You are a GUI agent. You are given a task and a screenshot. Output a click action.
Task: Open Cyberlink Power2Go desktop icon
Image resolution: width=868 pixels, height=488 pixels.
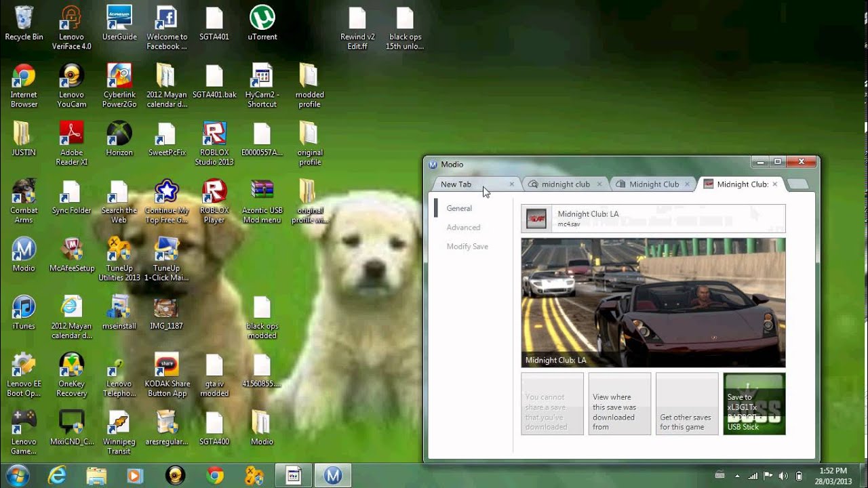coord(119,85)
